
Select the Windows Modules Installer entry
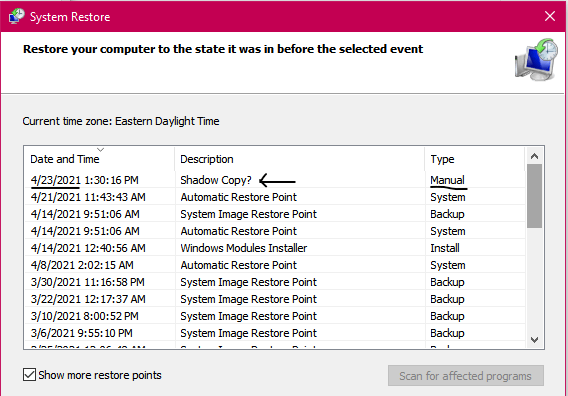(x=275, y=248)
